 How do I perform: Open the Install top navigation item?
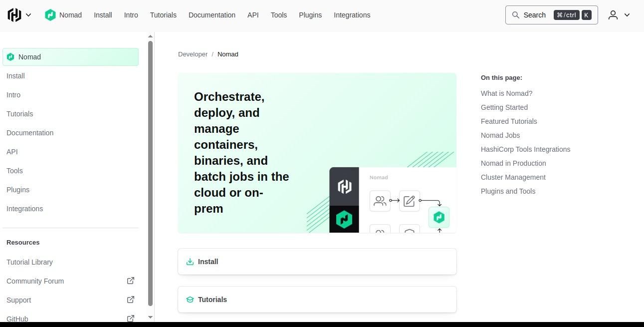pos(103,15)
